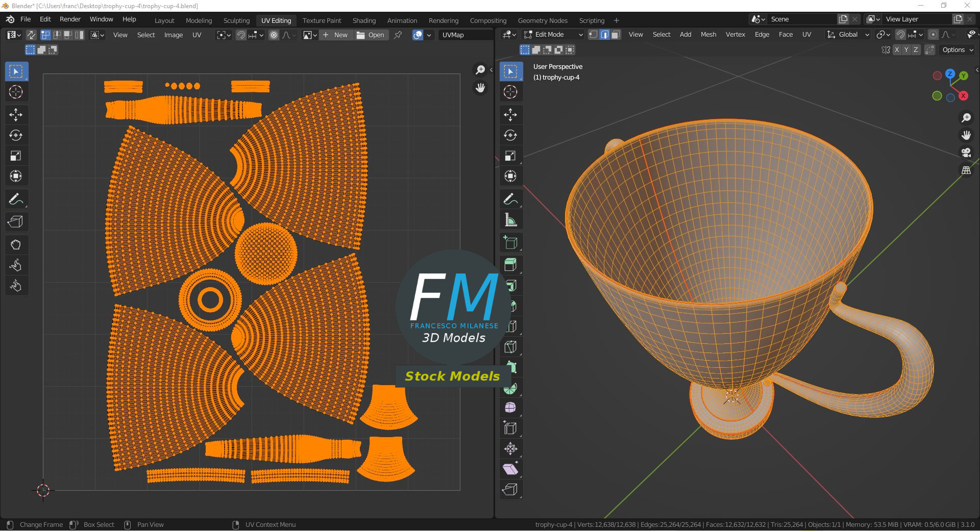
Task: Click the pin image icon in UV header
Action: coord(398,35)
